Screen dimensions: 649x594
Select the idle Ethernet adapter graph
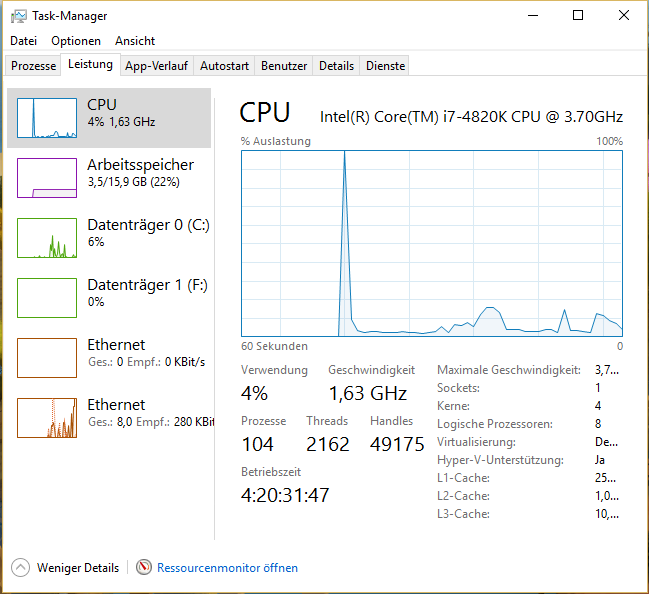pos(47,358)
